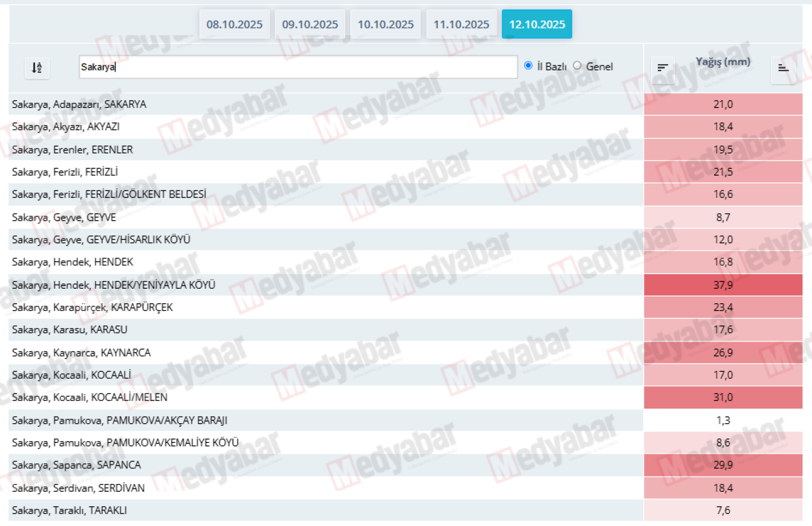Click the search field containing Sakarya

[298, 67]
